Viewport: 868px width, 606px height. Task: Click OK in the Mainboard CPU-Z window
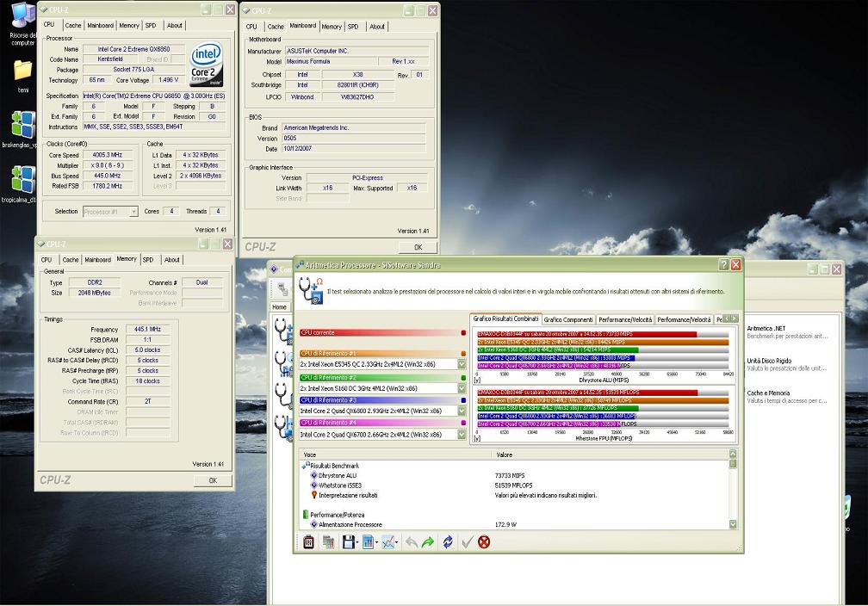pyautogui.click(x=418, y=247)
